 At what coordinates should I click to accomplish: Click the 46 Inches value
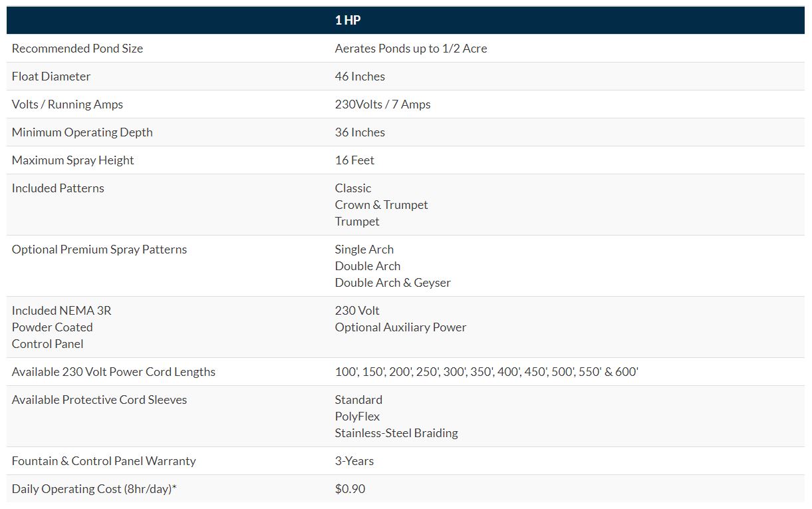point(360,77)
